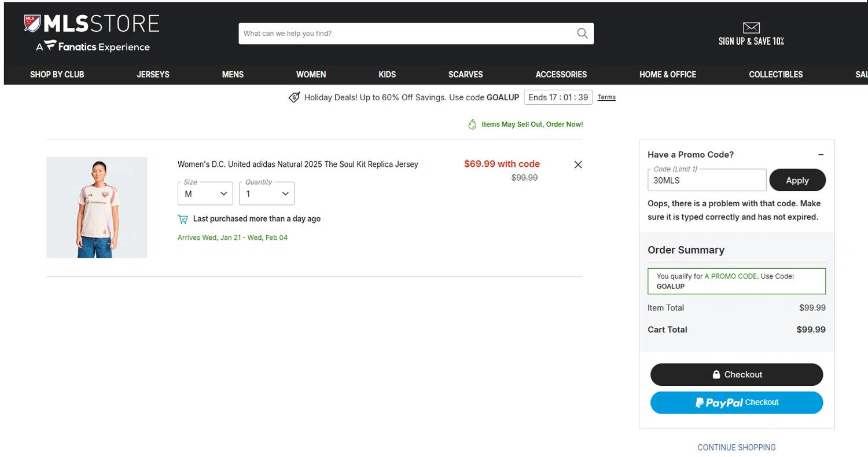Click the promo code input field
The image size is (868, 457).
tap(707, 180)
